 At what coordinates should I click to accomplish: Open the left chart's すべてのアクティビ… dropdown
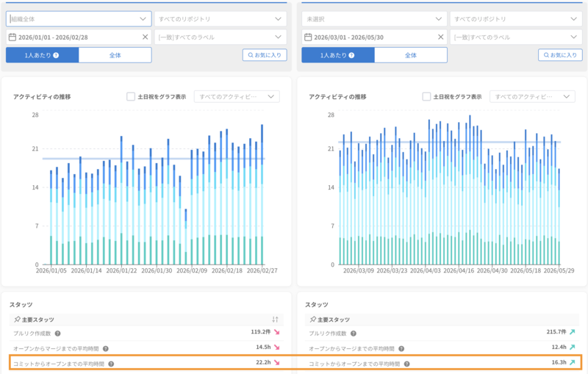[x=237, y=97]
